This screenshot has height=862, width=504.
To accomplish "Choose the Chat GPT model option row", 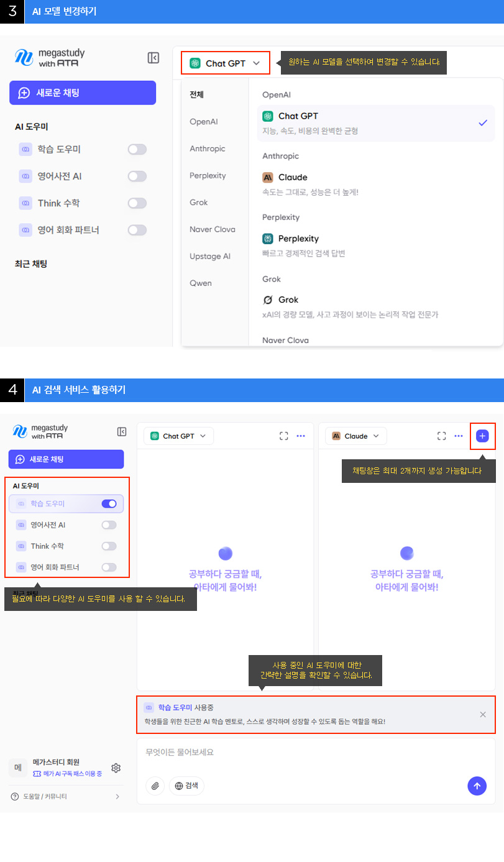I will coord(376,123).
